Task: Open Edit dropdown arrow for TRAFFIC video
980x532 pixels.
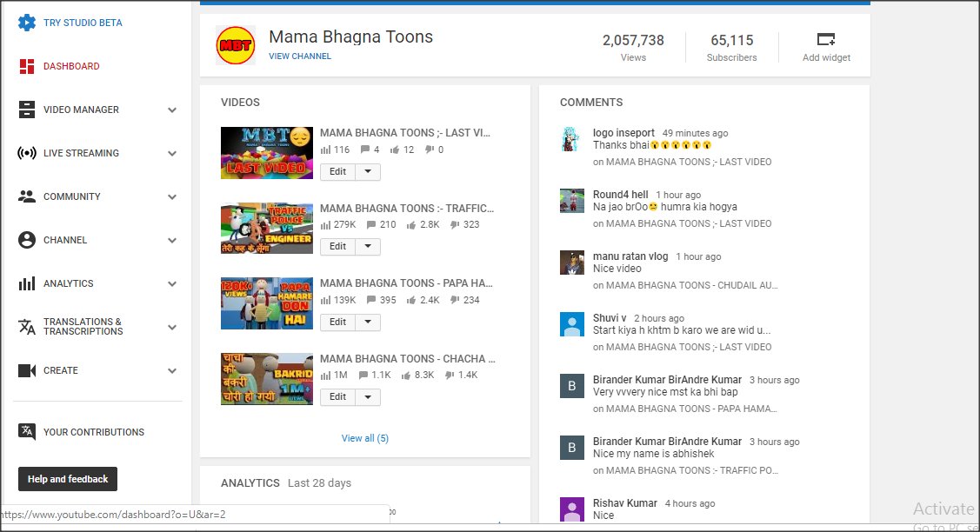Action: tap(368, 246)
